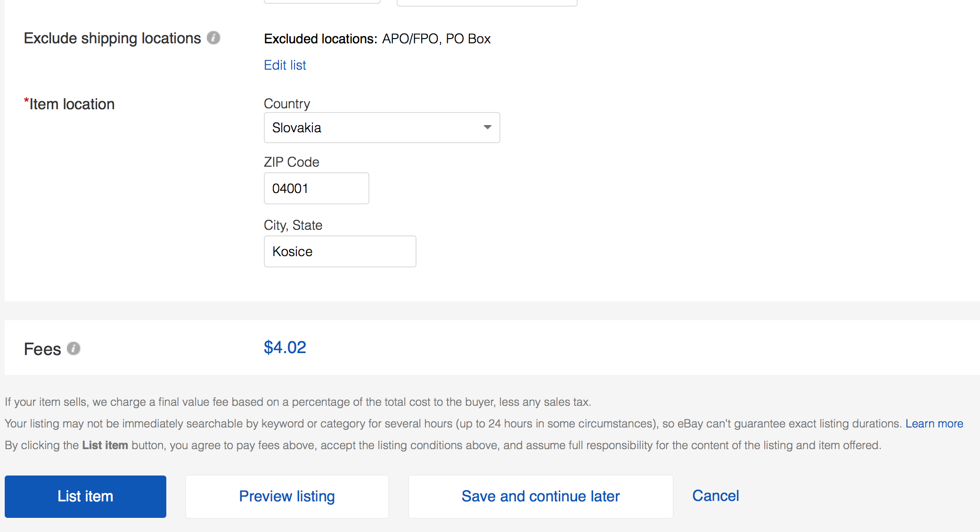The height and width of the screenshot is (532, 980).
Task: Click the City, State label text
Action: tap(293, 225)
